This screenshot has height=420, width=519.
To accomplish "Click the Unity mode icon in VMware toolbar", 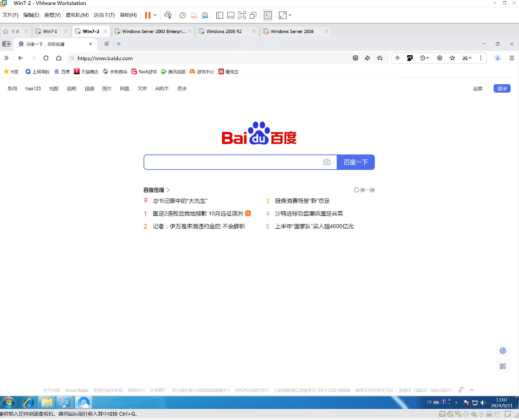I will click(x=253, y=15).
